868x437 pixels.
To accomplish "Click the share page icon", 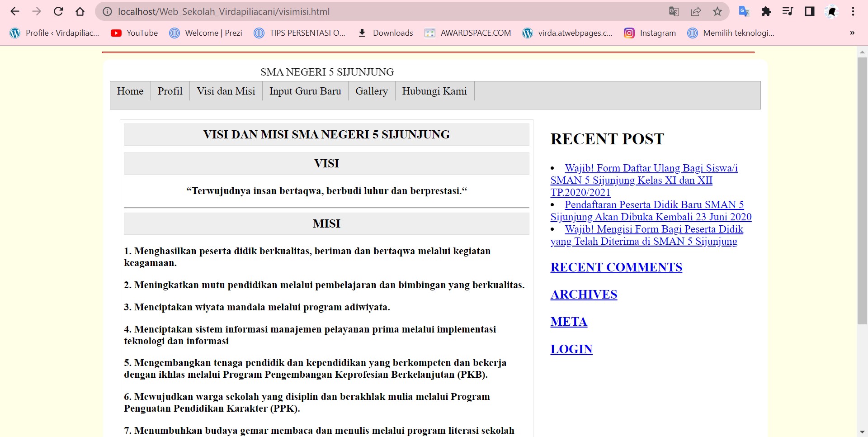I will pyautogui.click(x=696, y=12).
